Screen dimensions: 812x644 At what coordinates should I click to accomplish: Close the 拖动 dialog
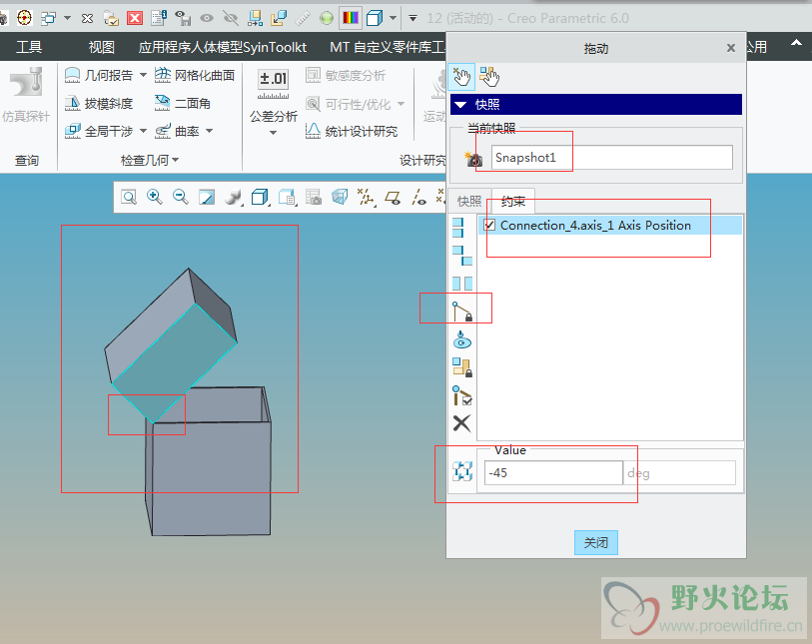coord(731,48)
